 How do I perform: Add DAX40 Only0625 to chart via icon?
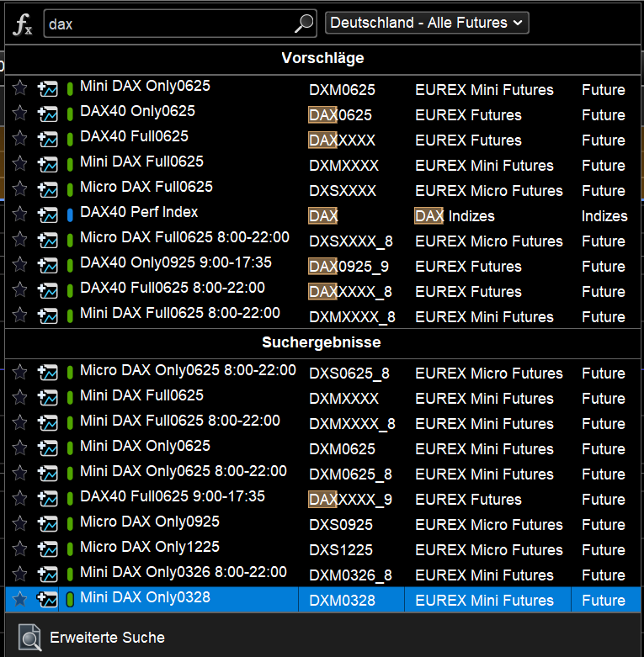pos(48,114)
